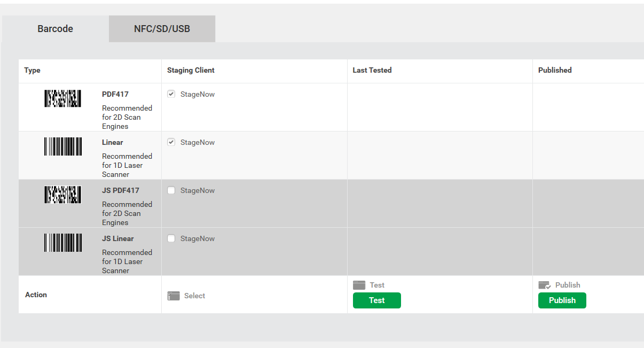Click the Last Tested column header
The height and width of the screenshot is (348, 644).
pyautogui.click(x=372, y=70)
